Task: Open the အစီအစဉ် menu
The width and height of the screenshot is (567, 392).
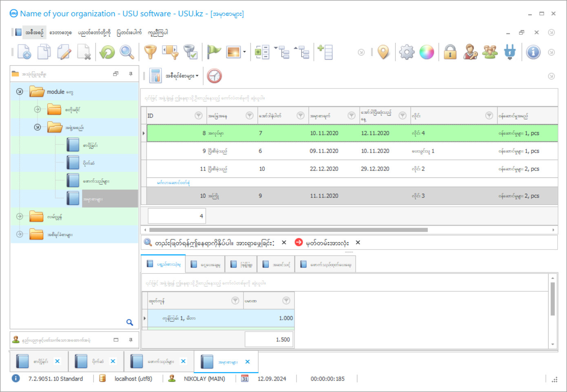Action: pos(34,32)
